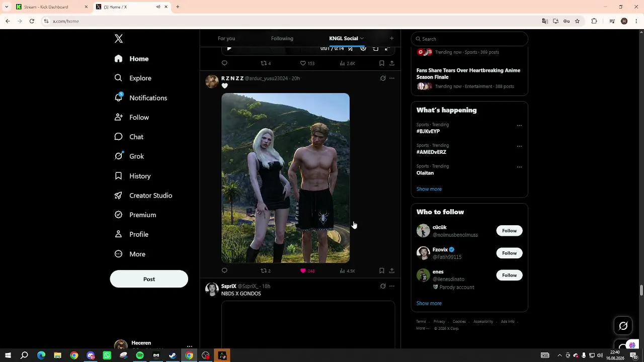Open History in the sidebar
Screen dimensions: 644x362
pos(132,176)
